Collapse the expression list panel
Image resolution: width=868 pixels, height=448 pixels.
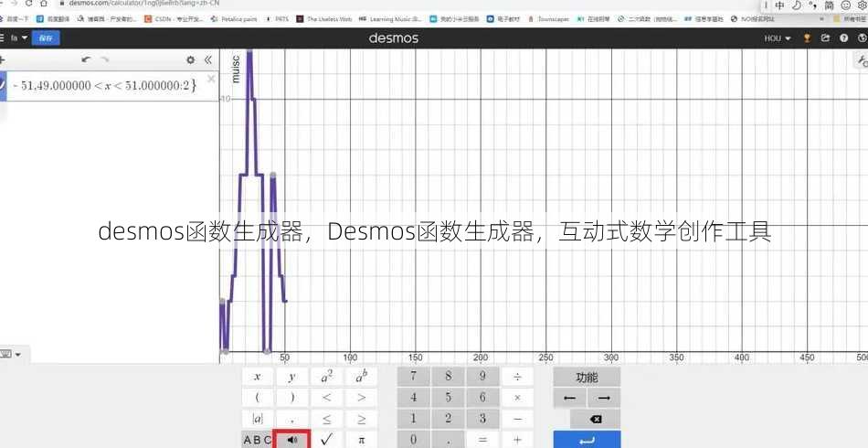tap(208, 59)
